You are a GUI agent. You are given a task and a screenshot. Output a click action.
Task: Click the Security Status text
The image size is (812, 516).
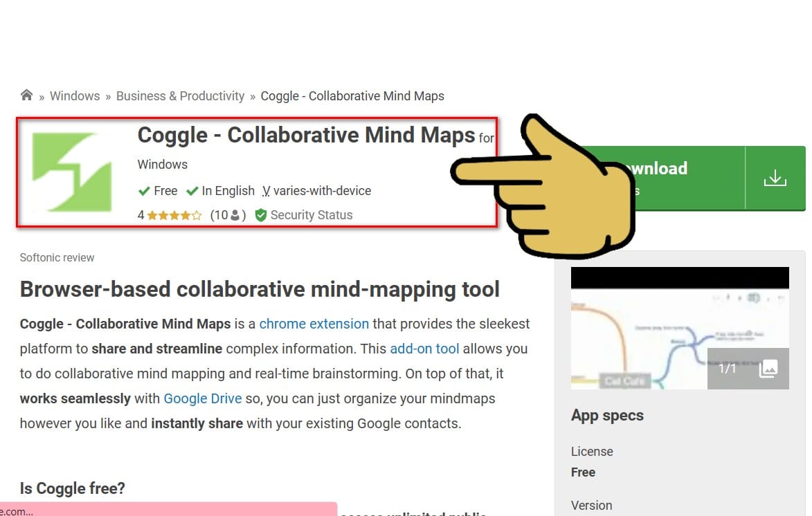coord(312,215)
